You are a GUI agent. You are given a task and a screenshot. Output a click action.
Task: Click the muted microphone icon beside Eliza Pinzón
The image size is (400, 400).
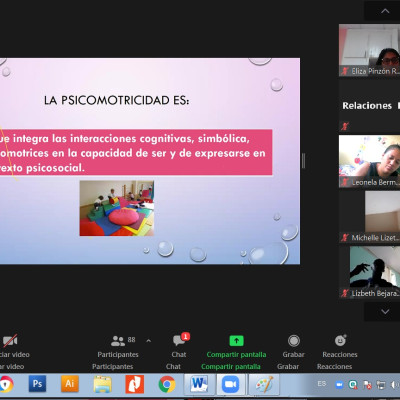coord(345,71)
